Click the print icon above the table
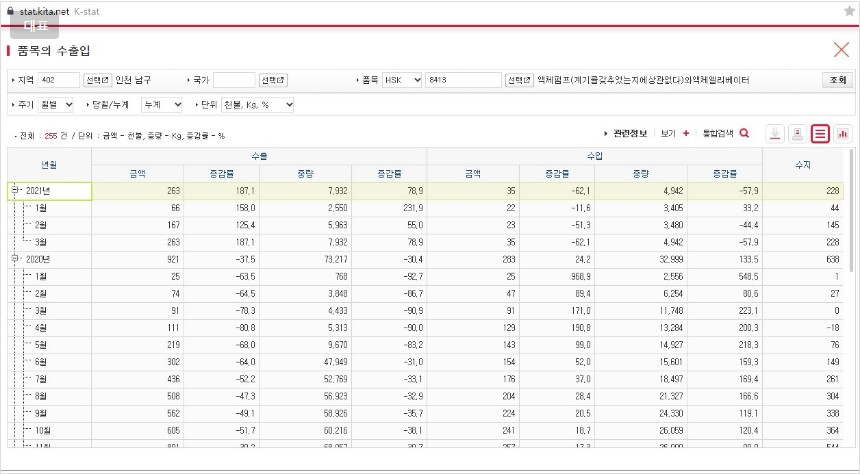This screenshot has width=860, height=474. coord(797,133)
